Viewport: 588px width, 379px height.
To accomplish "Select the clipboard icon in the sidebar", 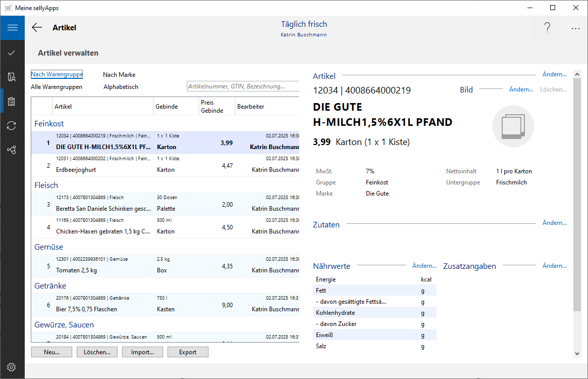I will (12, 102).
